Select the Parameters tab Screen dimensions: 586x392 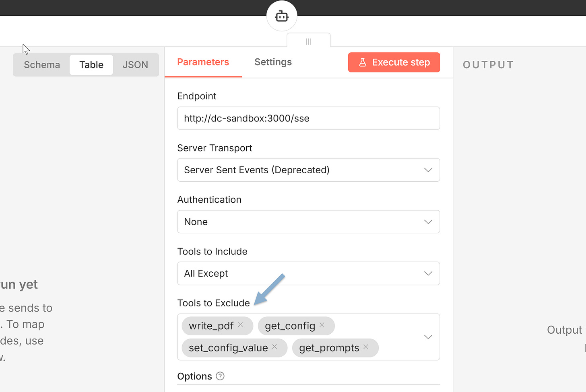(x=203, y=62)
